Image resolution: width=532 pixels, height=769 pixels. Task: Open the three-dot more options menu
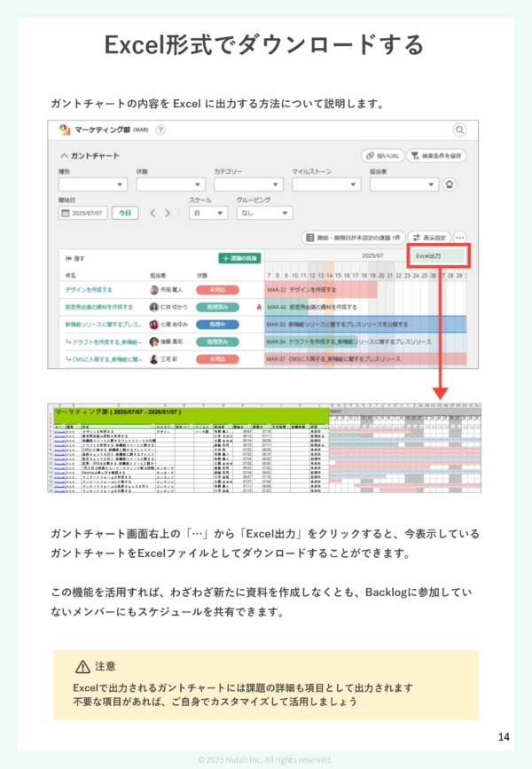[x=459, y=238]
